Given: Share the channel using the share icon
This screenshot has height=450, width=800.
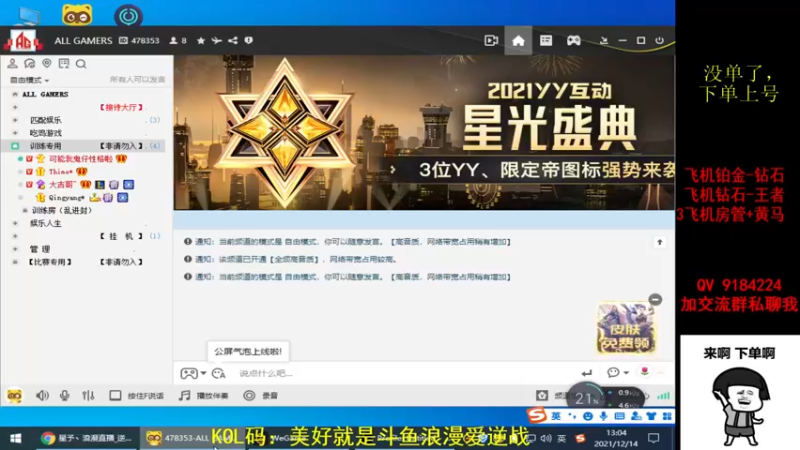Looking at the screenshot, I should point(233,40).
